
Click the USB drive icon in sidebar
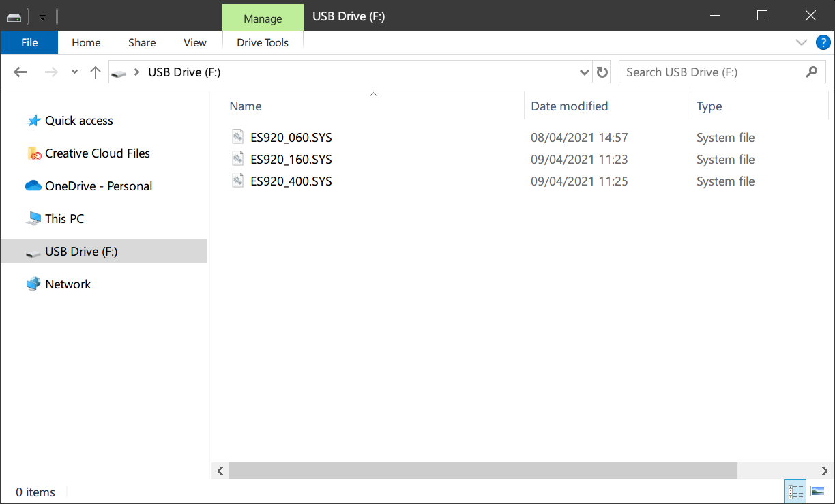(x=33, y=253)
